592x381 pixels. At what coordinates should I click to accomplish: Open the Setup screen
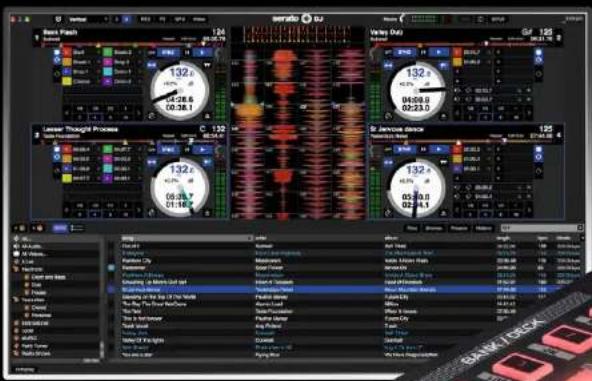point(498,19)
